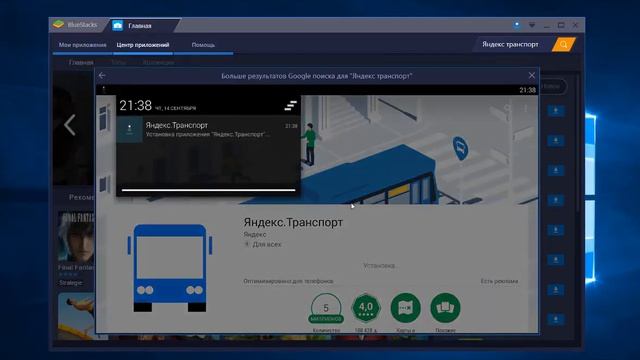
Task: Open the maps category badge
Action: (x=405, y=307)
